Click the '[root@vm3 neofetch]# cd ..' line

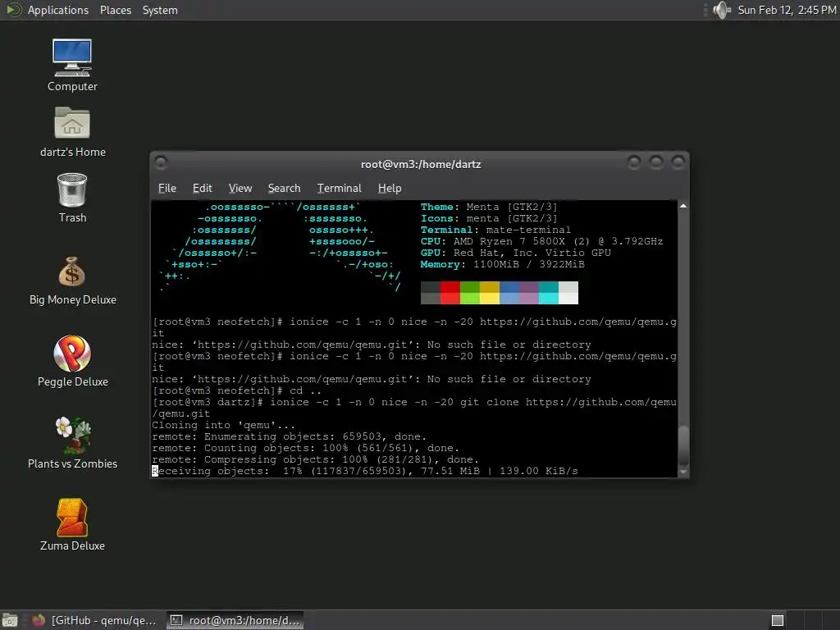pyautogui.click(x=237, y=390)
